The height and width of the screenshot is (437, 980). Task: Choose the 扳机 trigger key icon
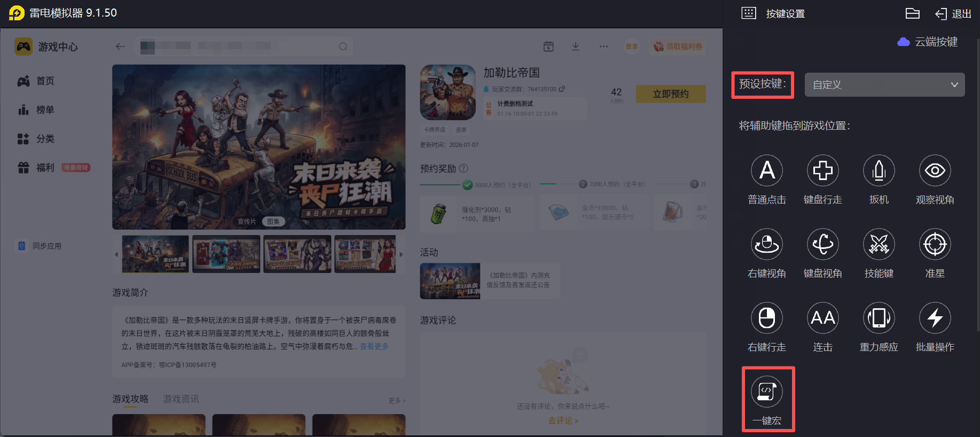click(879, 170)
